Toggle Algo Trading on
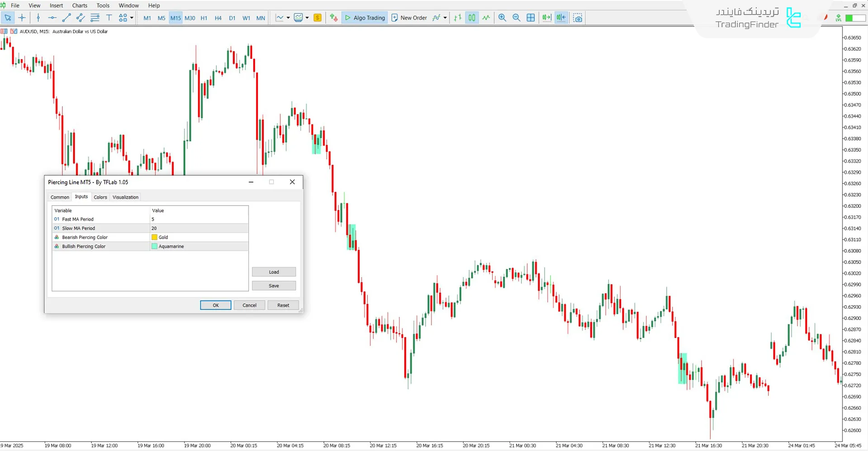 point(365,18)
